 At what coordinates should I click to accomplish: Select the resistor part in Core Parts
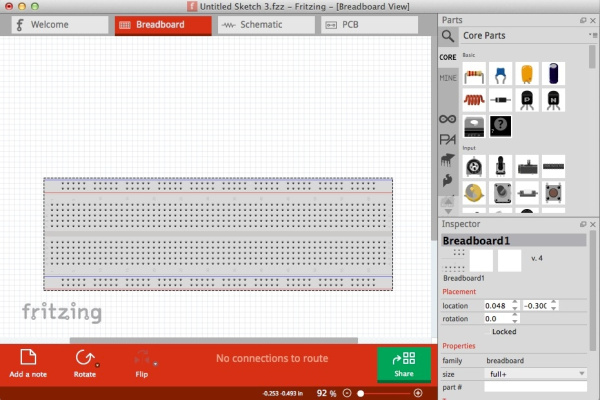(474, 74)
